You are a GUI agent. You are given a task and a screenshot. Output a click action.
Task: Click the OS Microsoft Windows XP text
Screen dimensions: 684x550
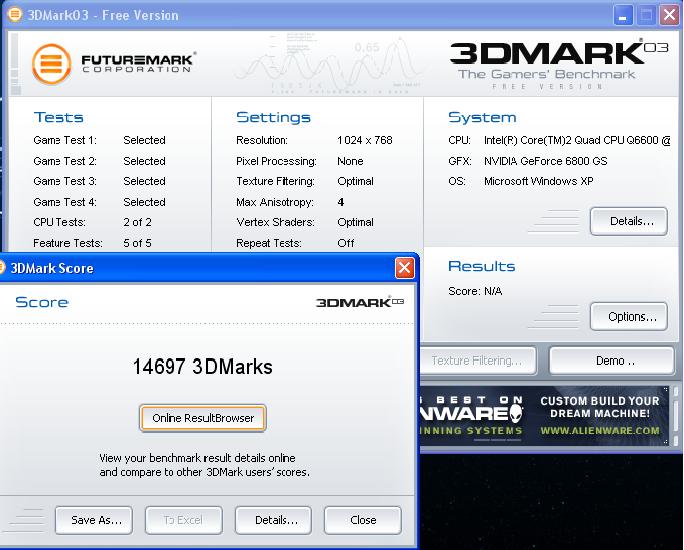point(539,181)
